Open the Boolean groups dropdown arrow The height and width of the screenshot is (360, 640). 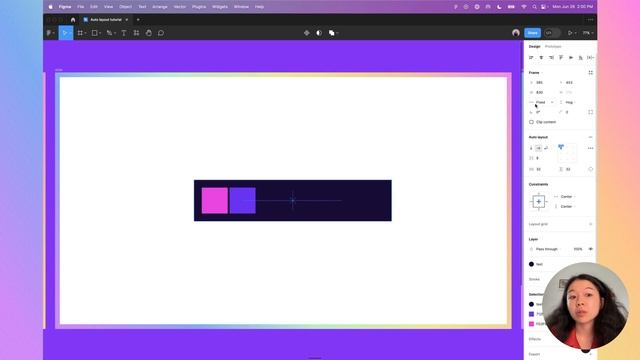point(337,33)
